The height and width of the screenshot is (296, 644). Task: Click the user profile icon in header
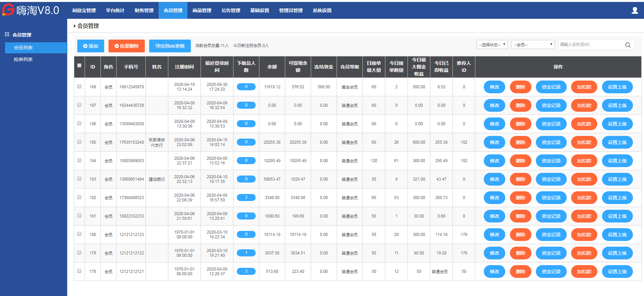point(635,10)
